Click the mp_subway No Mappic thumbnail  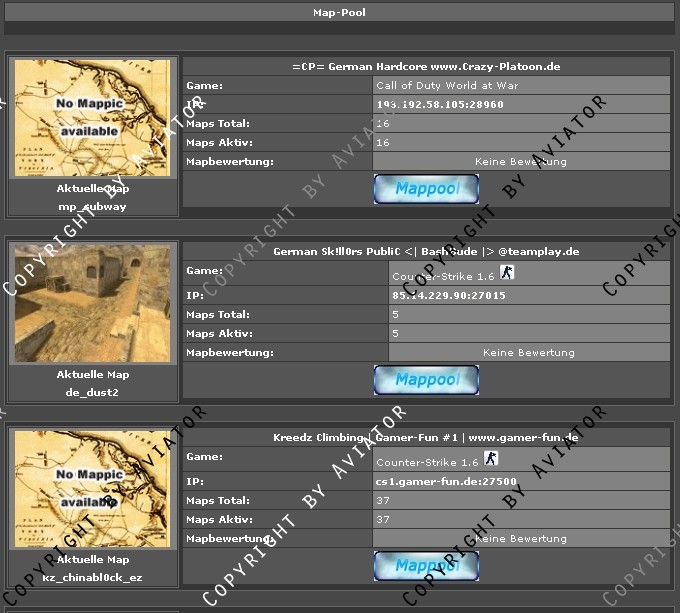coord(92,118)
